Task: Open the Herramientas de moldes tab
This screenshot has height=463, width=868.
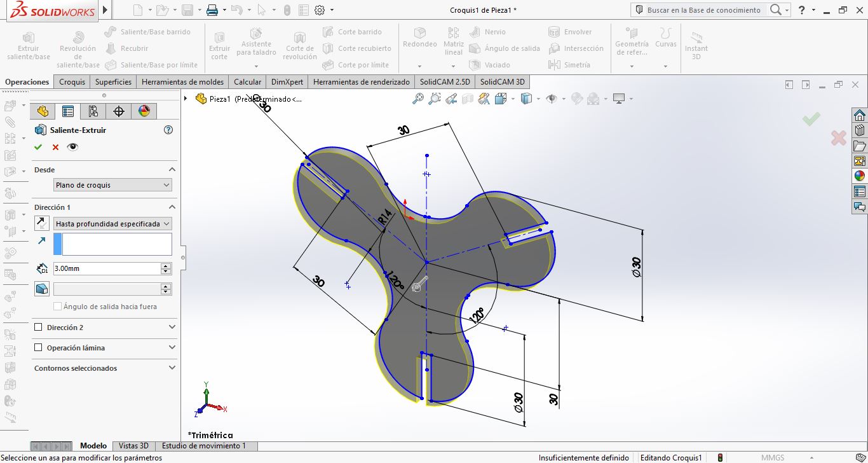Action: tap(183, 82)
